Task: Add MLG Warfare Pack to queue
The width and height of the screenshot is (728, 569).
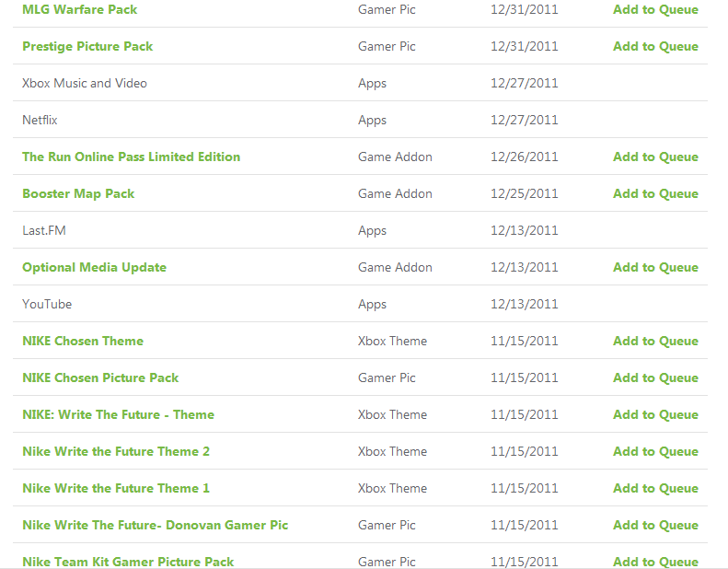Action: pyautogui.click(x=655, y=10)
